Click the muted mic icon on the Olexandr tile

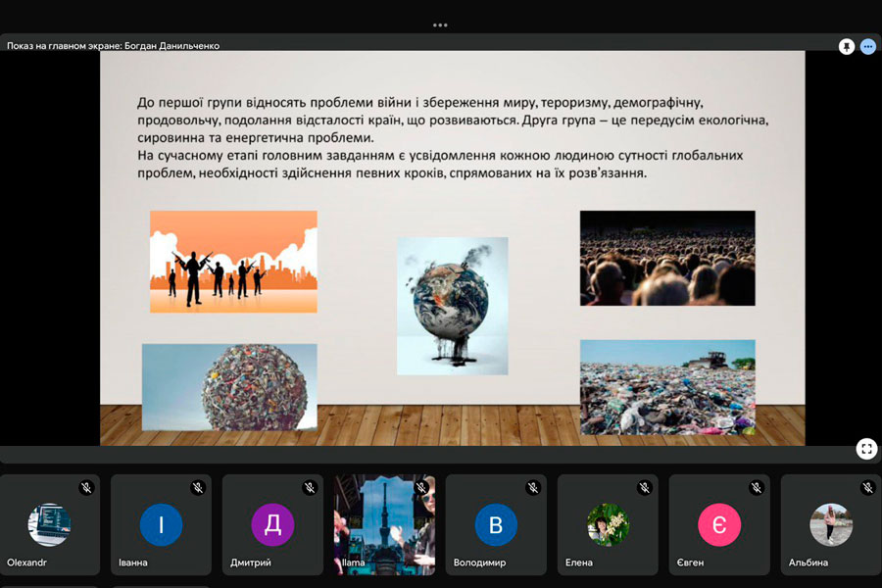tap(86, 487)
